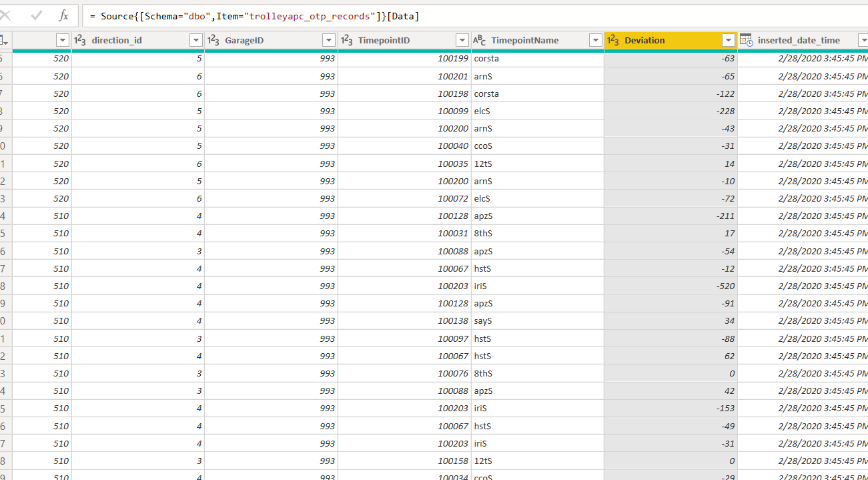Select the sayS TimepointName cell

[x=538, y=320]
